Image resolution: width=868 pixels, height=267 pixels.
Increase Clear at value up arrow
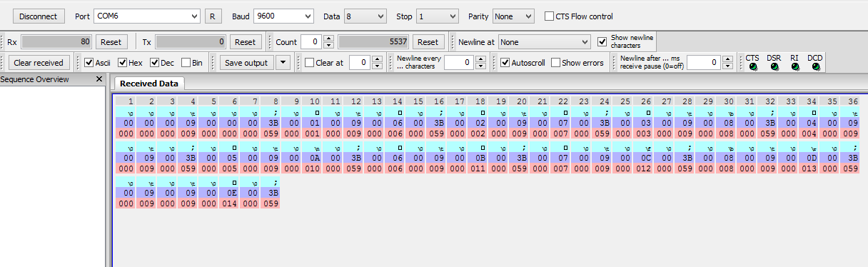coord(378,59)
